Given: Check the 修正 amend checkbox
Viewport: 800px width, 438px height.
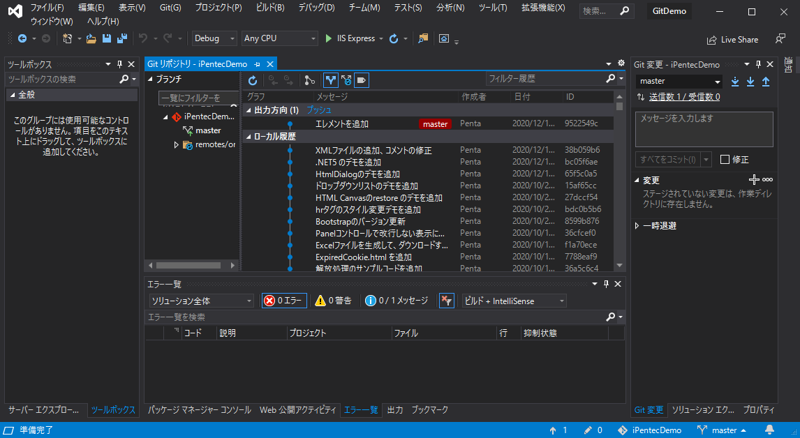Looking at the screenshot, I should (724, 160).
